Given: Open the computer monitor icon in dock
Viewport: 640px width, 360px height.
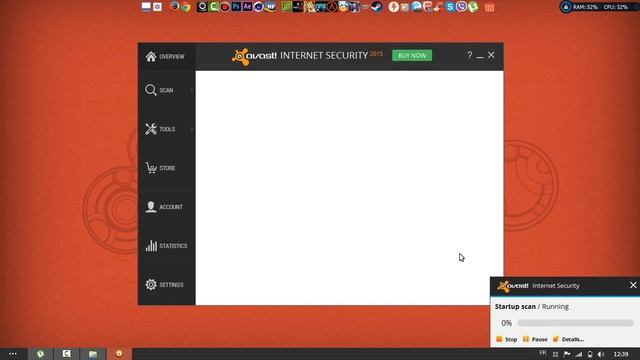Looking at the screenshot, I should pyautogui.click(x=146, y=7).
